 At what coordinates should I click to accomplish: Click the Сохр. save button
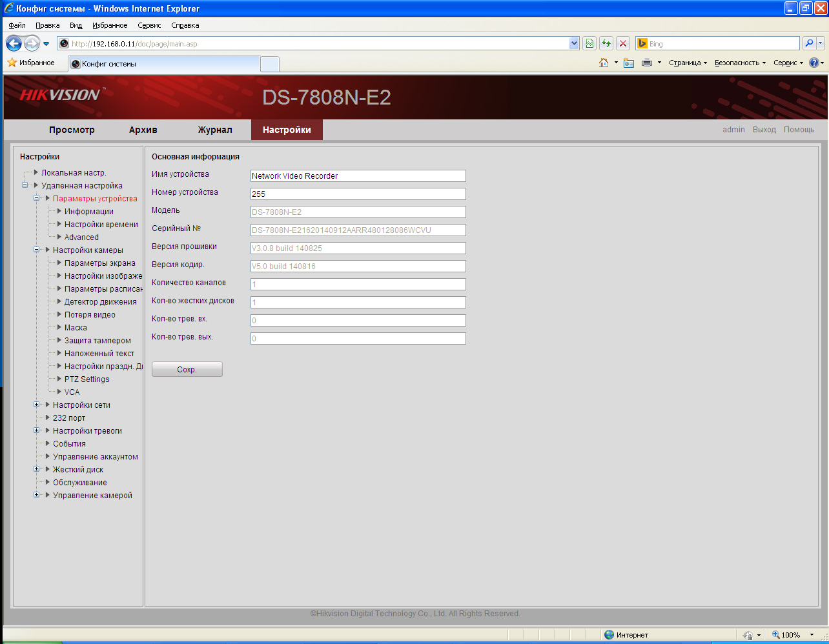(187, 369)
